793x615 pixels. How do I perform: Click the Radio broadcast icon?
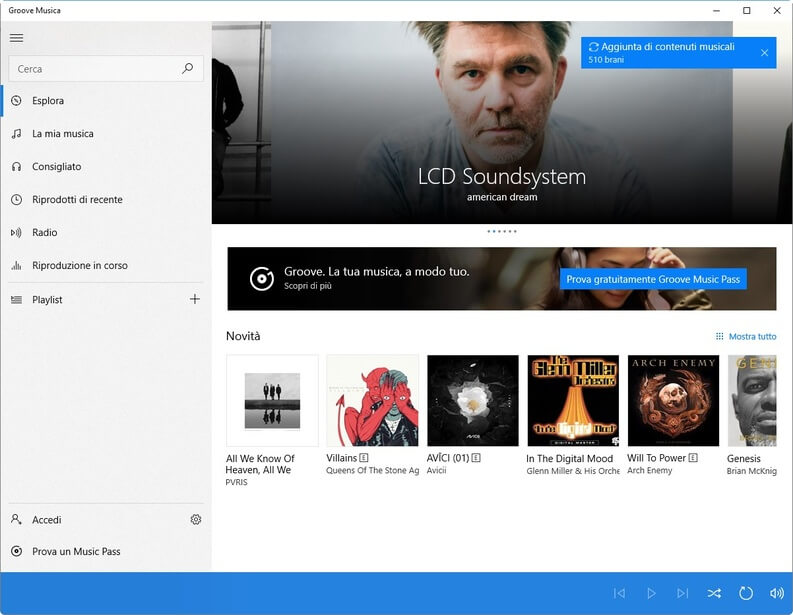click(x=17, y=232)
